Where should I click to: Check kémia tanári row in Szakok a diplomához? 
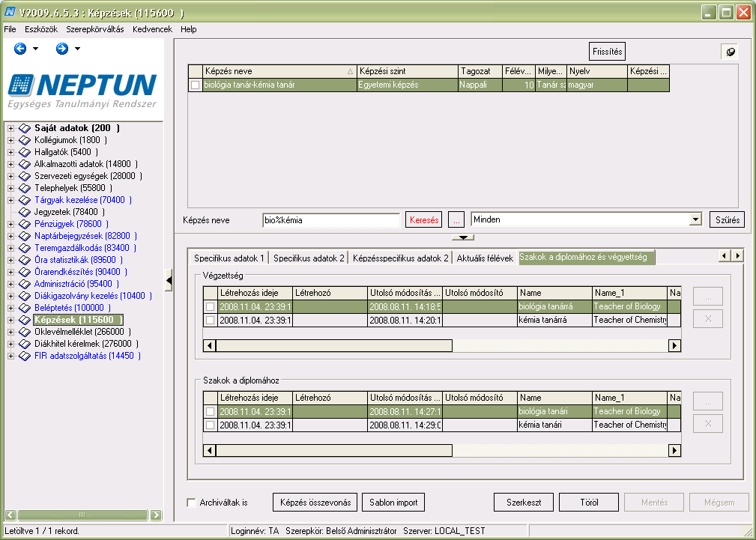[211, 425]
